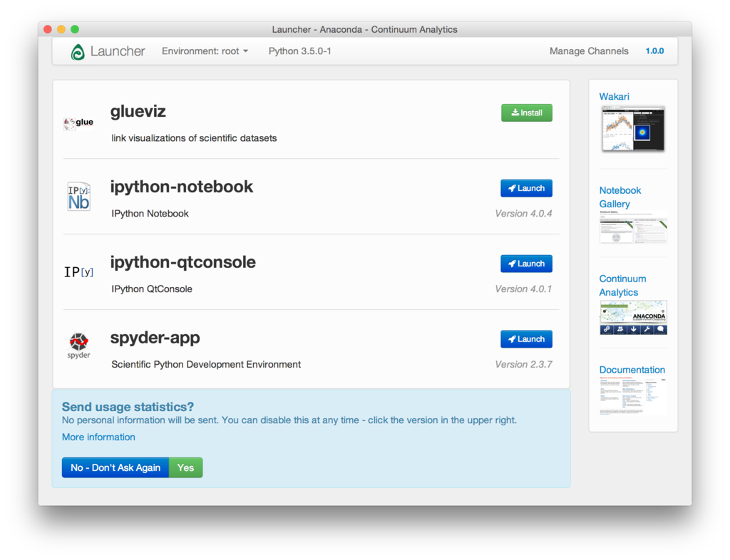Click the 'IPython Notebook' description text
The width and height of the screenshot is (730, 560).
150,214
